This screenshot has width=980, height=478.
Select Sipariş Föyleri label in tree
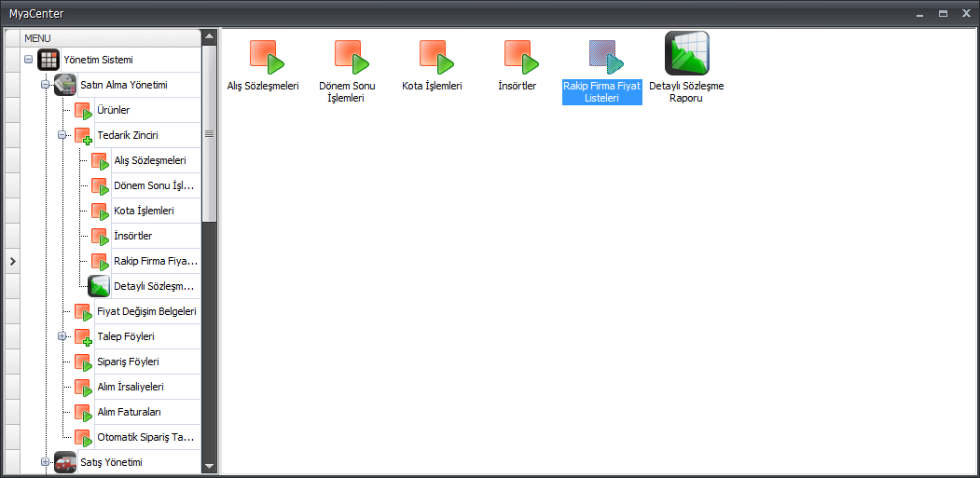tap(128, 362)
